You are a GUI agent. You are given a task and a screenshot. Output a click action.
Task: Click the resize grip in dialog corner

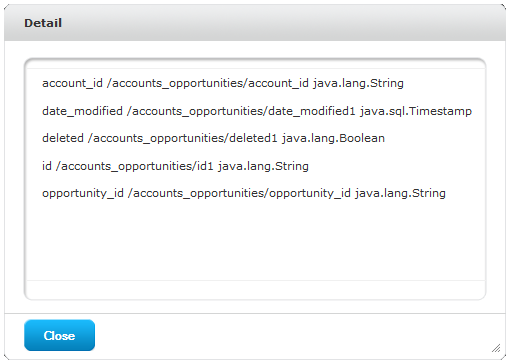pos(496,348)
